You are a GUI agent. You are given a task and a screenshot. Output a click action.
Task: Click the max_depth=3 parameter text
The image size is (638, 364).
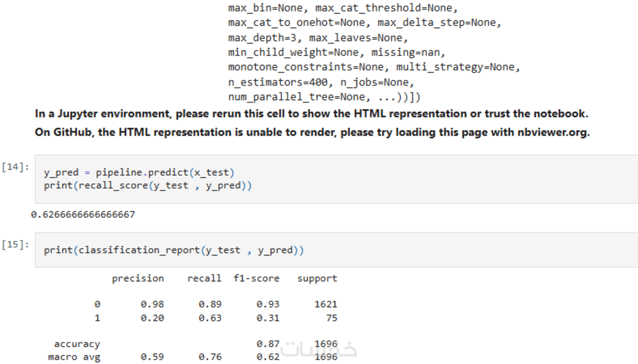(x=262, y=38)
